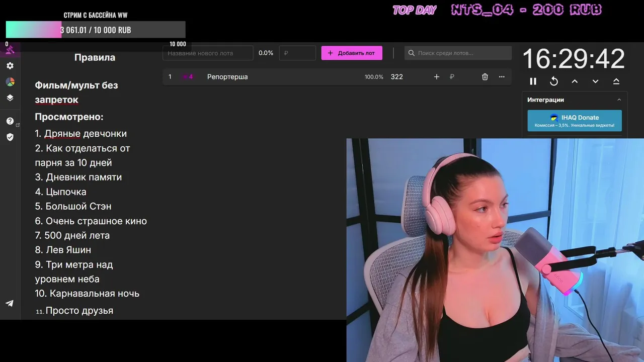Click list item Цыпочка
644x362 pixels.
pos(60,192)
